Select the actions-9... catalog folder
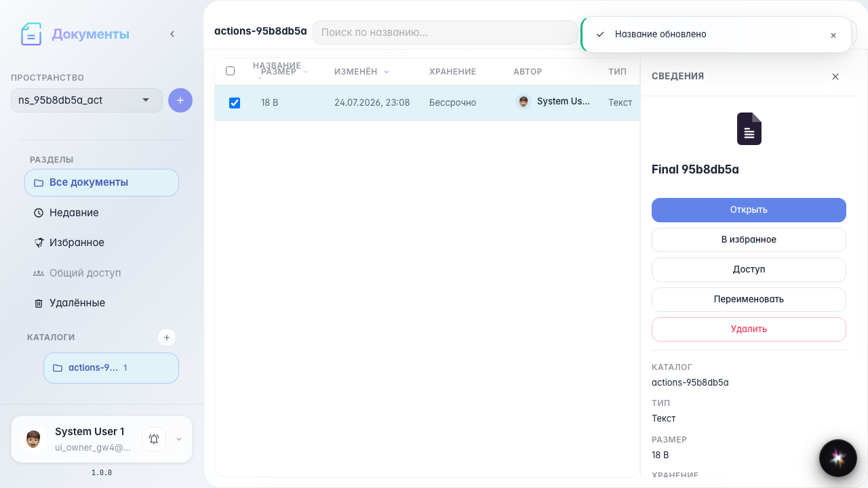 pyautogui.click(x=111, y=368)
